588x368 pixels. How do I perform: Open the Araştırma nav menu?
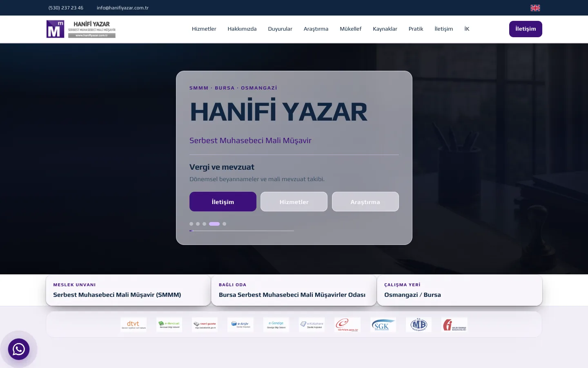[x=316, y=29]
